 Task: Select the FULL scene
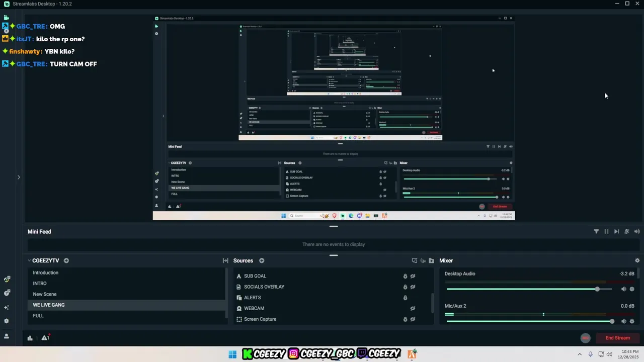pyautogui.click(x=126, y=316)
